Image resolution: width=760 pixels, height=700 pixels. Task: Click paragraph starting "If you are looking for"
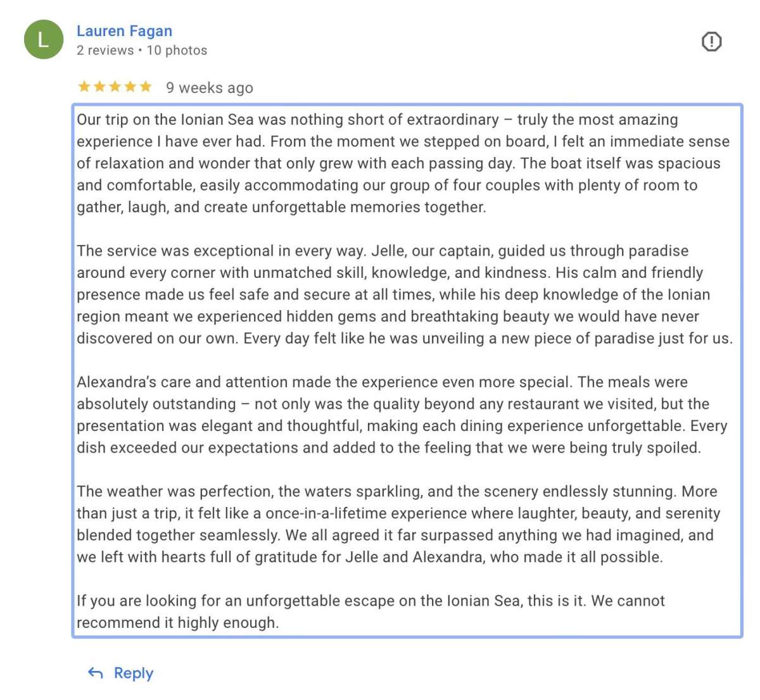(x=370, y=611)
